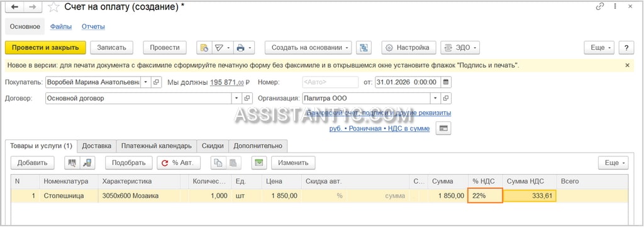
Task: Open the three-dot window menu
Action: point(615,6)
